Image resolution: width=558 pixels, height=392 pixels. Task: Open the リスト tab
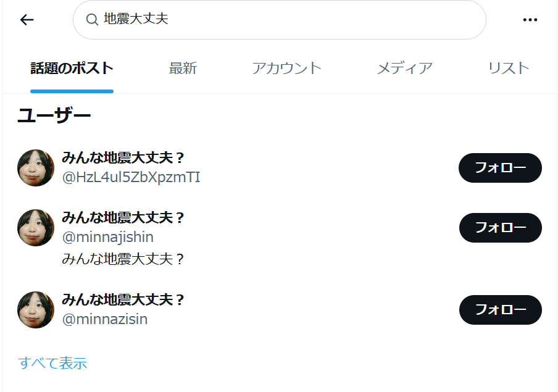point(508,68)
